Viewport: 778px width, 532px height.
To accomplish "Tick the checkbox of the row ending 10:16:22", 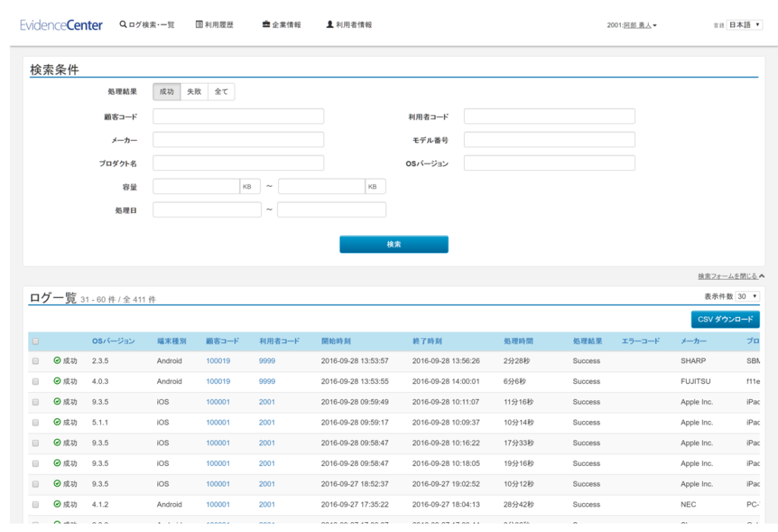I will coord(35,443).
